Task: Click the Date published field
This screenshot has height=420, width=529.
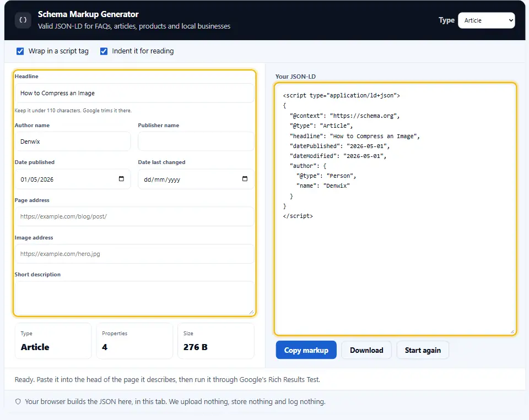Action: (x=73, y=179)
